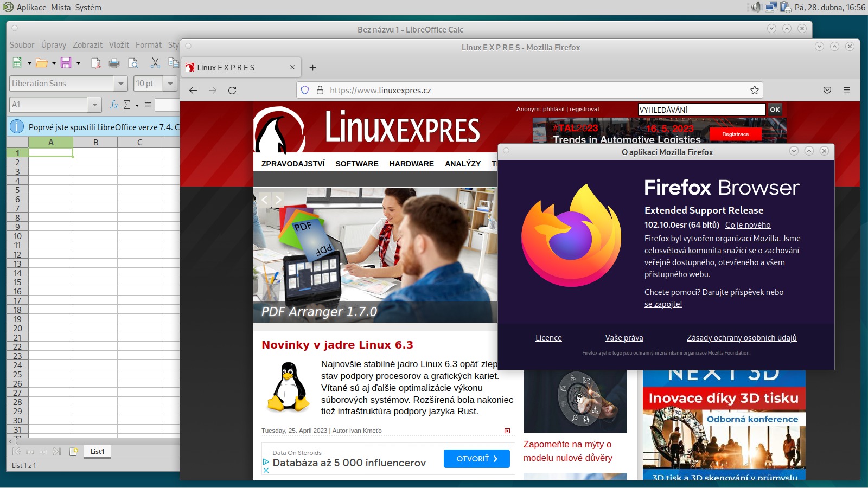Click export as PDF icon in Calc
The image size is (868, 488).
tap(95, 63)
